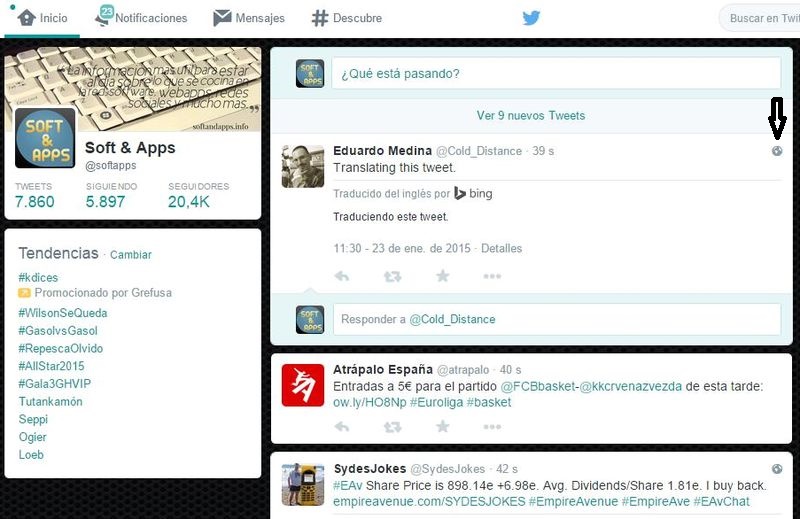Open the Seppi trend
This screenshot has width=800, height=519.
33,419
